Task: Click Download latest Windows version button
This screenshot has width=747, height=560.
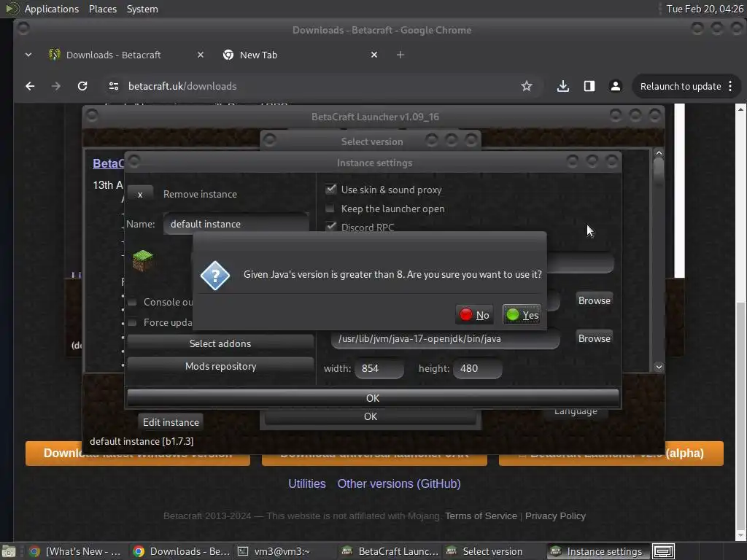Action: [138, 454]
